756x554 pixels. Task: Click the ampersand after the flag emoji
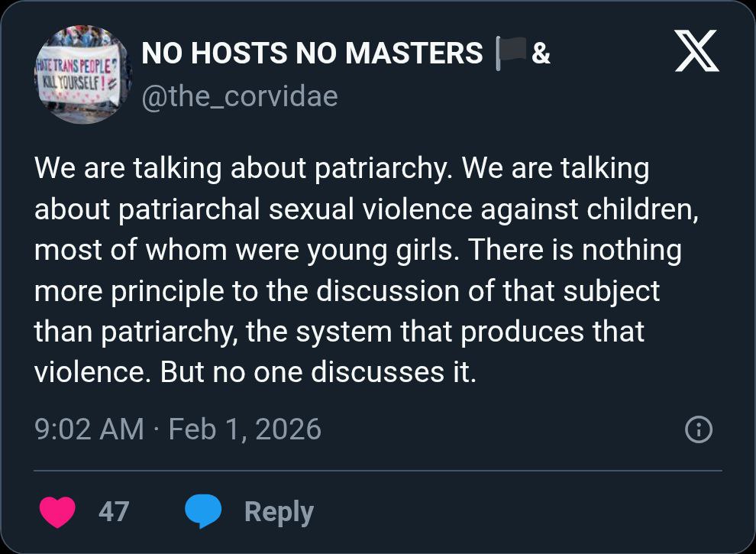[541, 53]
